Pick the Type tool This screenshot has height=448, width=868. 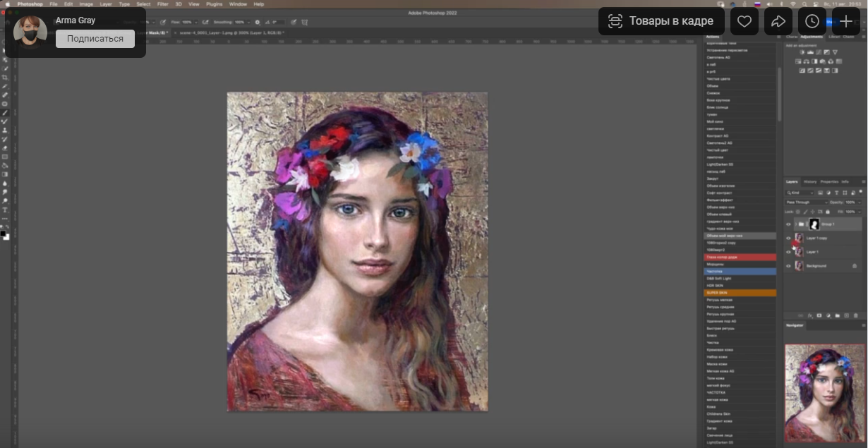tap(5, 210)
